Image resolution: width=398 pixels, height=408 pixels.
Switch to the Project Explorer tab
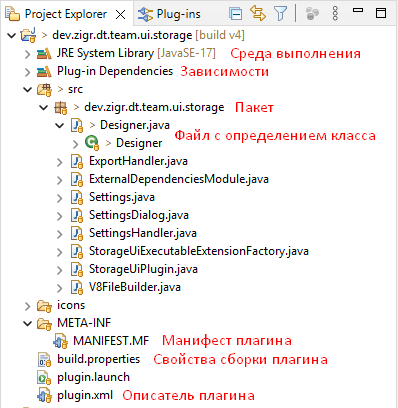click(x=66, y=14)
